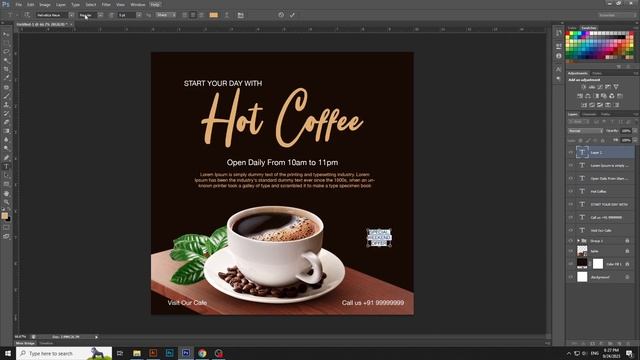Select the Crop tool
The image size is (640, 360).
[x=6, y=69]
